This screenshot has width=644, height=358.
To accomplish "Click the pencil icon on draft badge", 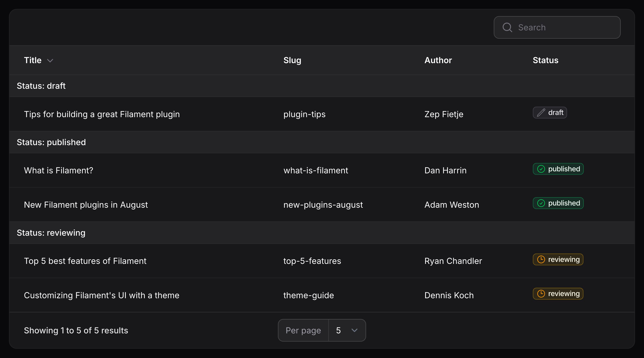I will (541, 113).
